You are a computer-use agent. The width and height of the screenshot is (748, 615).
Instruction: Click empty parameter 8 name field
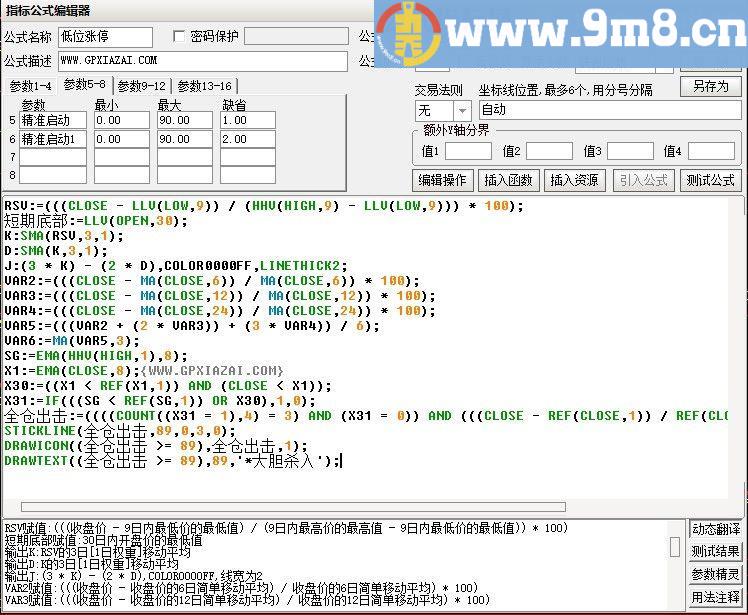pos(53,175)
